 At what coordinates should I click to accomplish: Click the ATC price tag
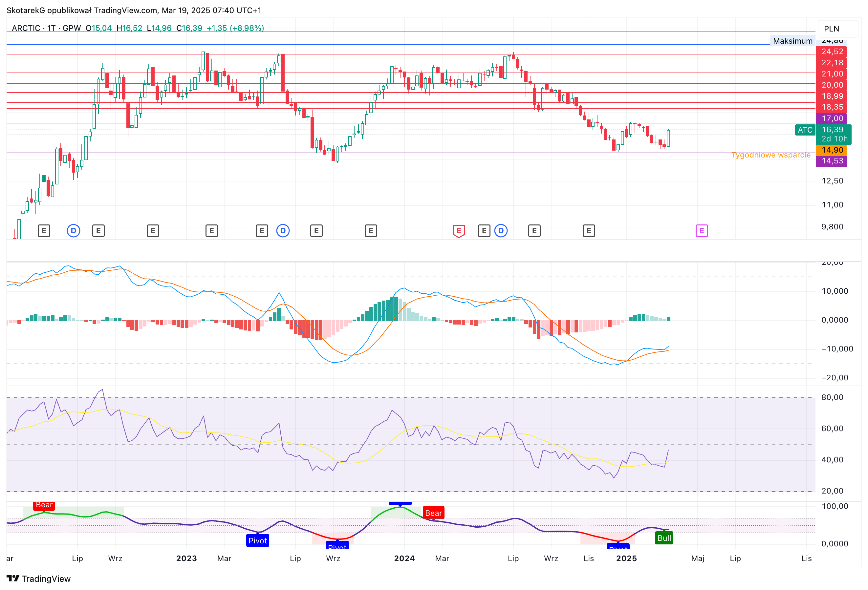pos(805,130)
